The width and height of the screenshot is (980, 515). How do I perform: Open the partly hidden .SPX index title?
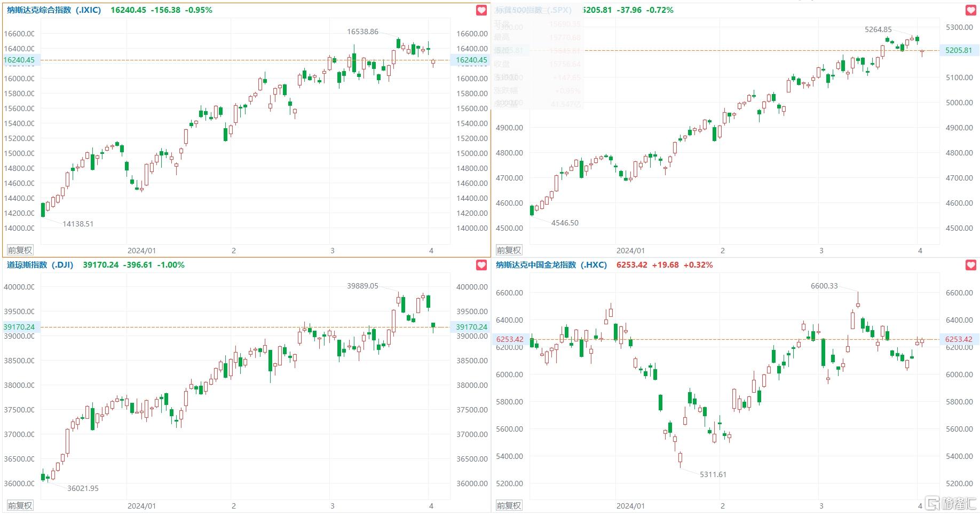click(533, 10)
